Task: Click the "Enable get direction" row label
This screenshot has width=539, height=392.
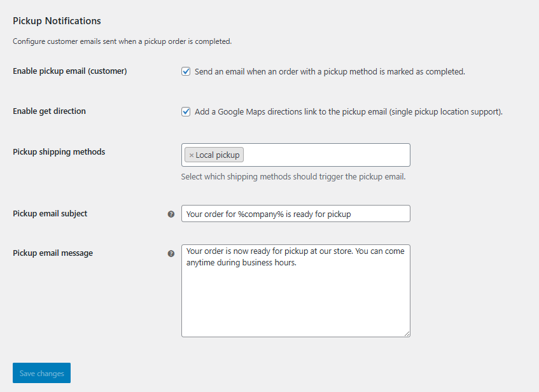Action: (49, 111)
